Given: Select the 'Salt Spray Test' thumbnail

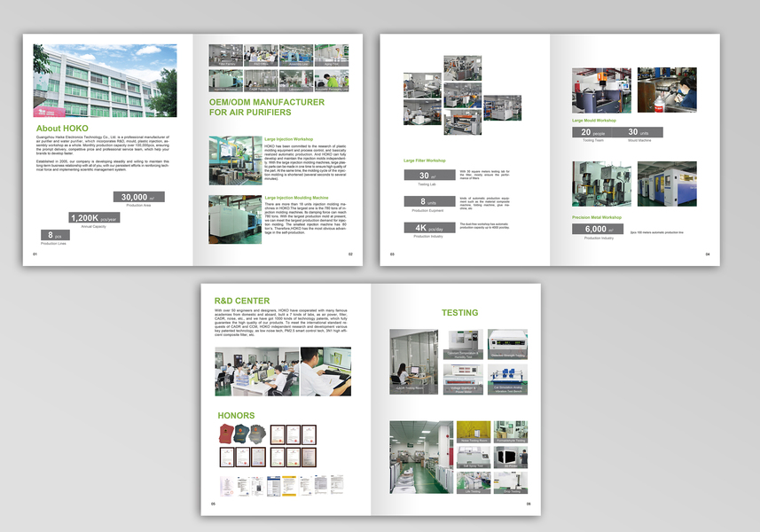Looking at the screenshot, I should point(474,458).
